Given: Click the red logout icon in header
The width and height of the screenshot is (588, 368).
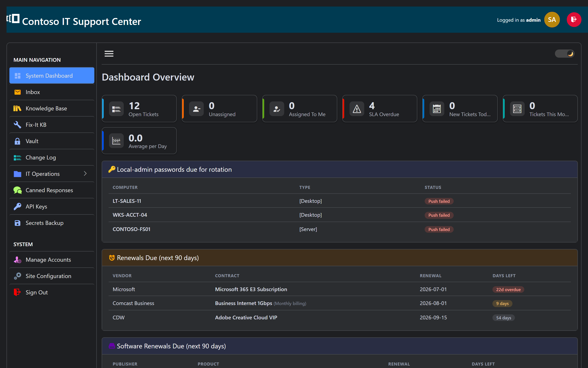Looking at the screenshot, I should tap(574, 20).
